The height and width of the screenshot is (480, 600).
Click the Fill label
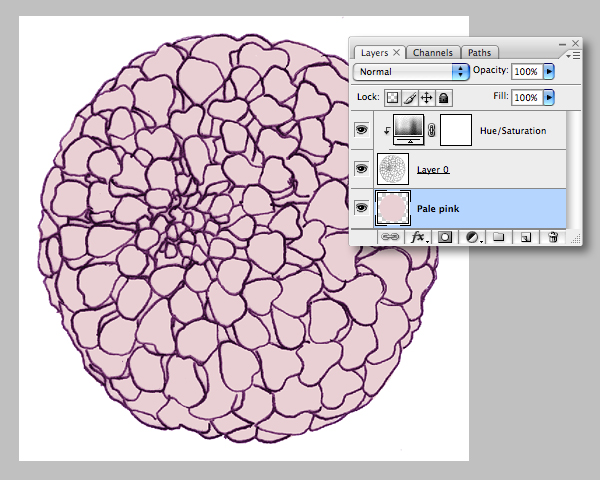coord(501,96)
